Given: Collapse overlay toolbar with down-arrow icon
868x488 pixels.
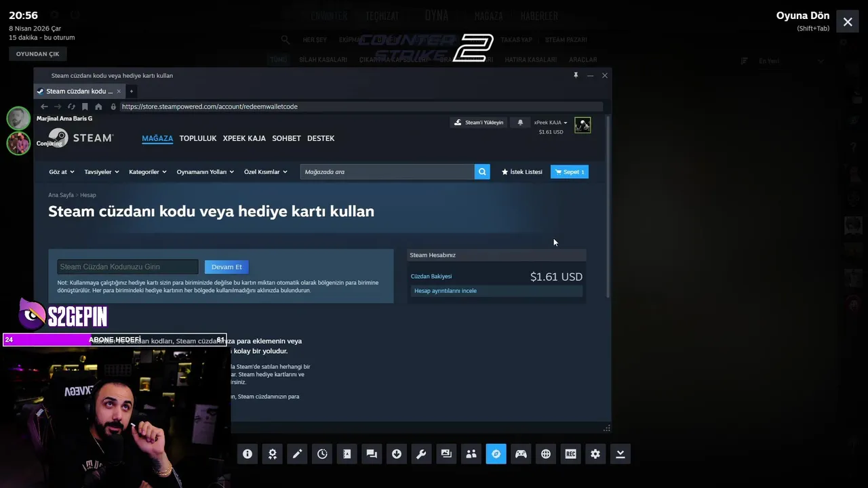Looking at the screenshot, I should click(x=620, y=454).
